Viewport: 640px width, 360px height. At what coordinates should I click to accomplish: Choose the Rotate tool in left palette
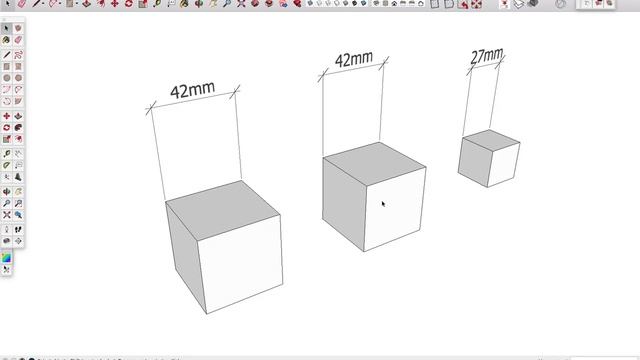[x=6, y=128]
